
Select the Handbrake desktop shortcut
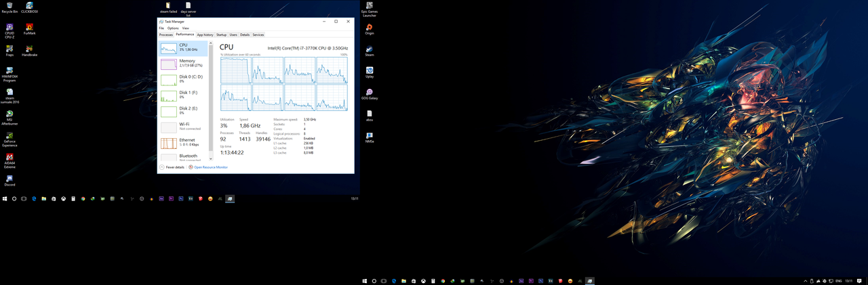tap(29, 49)
